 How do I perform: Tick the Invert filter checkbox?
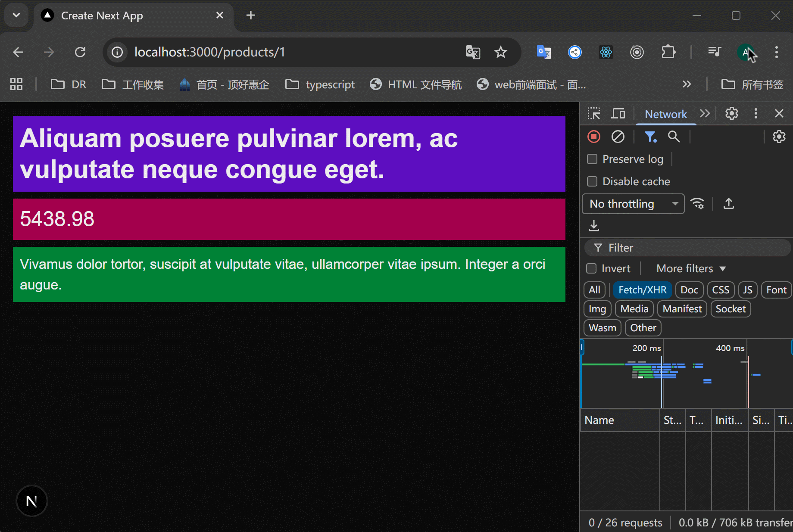591,269
